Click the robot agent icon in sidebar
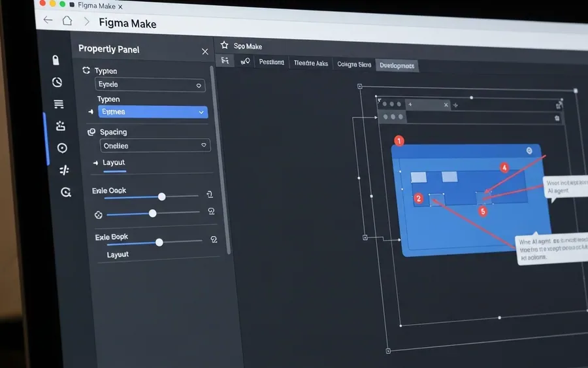The width and height of the screenshot is (588, 368). point(60,125)
